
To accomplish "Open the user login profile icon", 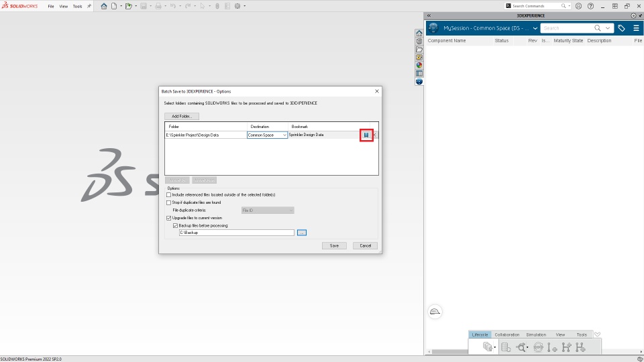I will point(578,6).
